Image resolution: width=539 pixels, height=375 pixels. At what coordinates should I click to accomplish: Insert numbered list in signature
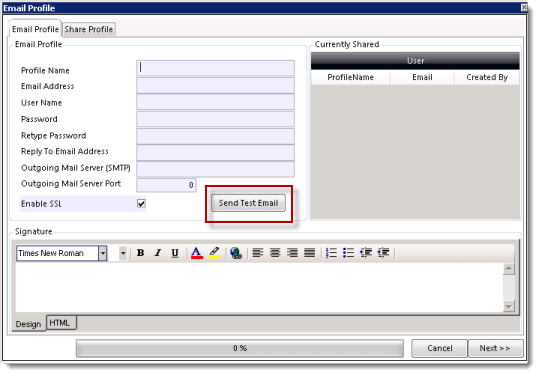tap(331, 253)
